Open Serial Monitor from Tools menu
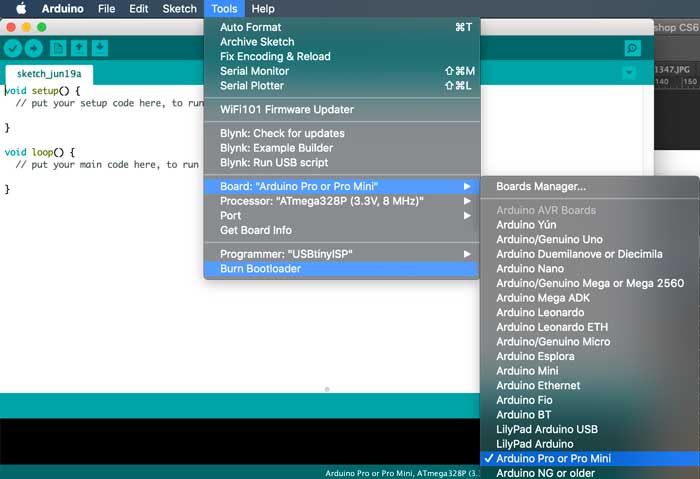This screenshot has width=700, height=479. [x=342, y=71]
